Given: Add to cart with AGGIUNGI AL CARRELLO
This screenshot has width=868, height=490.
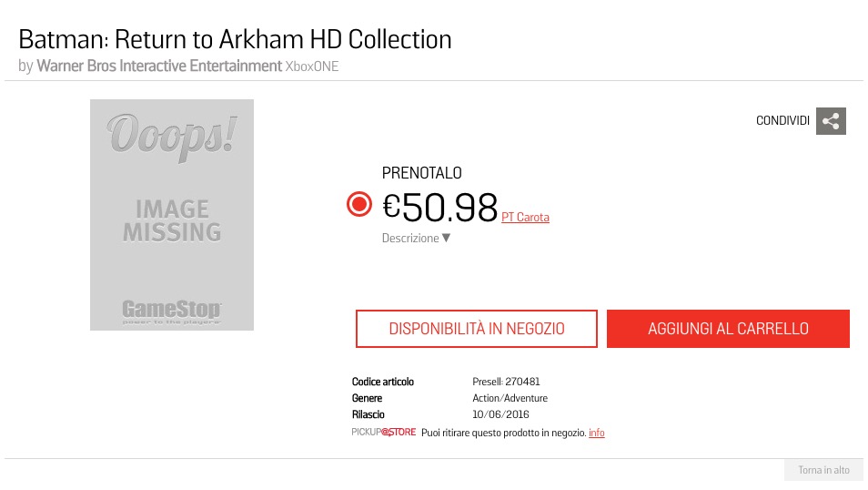Looking at the screenshot, I should [x=728, y=329].
